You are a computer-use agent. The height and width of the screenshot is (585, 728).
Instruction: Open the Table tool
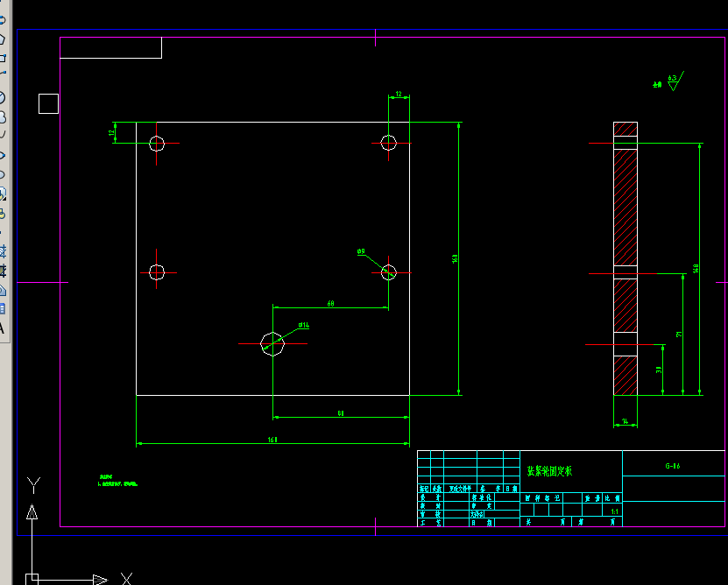2,309
